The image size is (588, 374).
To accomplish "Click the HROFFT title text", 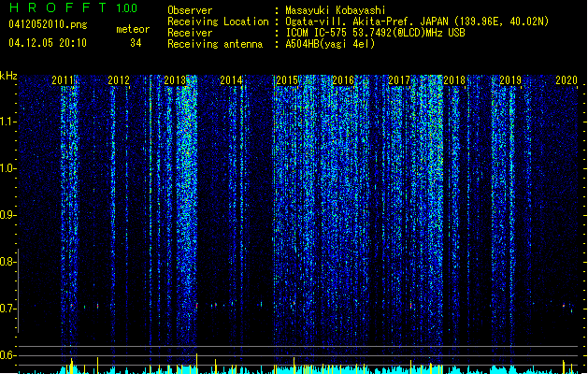I will point(58,7).
